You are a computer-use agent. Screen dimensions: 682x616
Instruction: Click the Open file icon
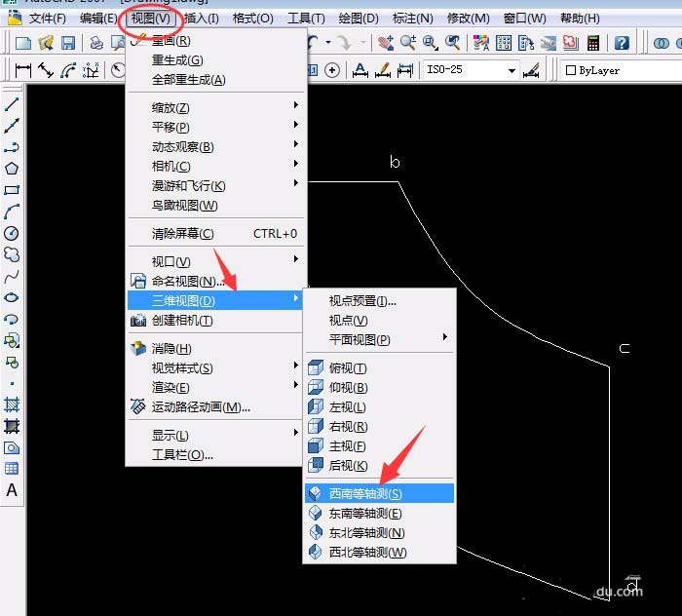point(46,43)
